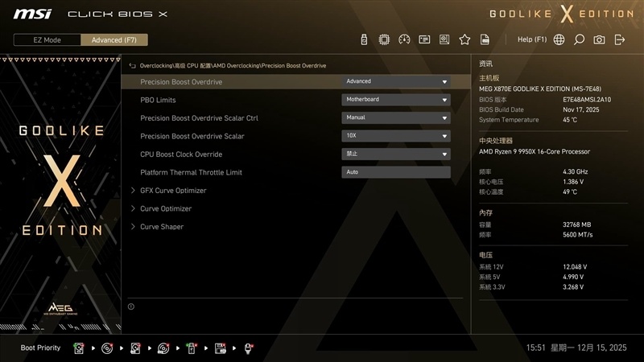This screenshot has width=644, height=362.
Task: Open the M-Flash USB drive icon
Action: [x=364, y=39]
